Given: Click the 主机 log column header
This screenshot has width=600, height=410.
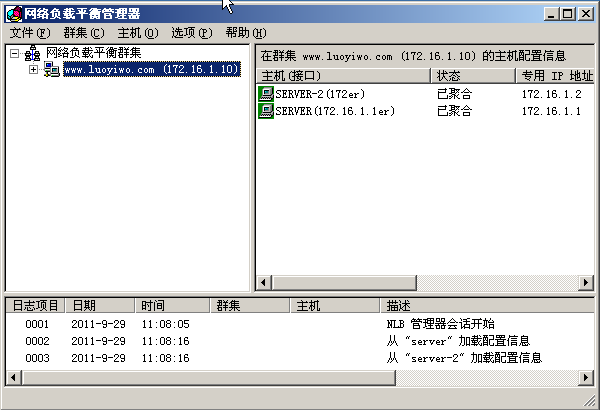Looking at the screenshot, I should point(335,305).
